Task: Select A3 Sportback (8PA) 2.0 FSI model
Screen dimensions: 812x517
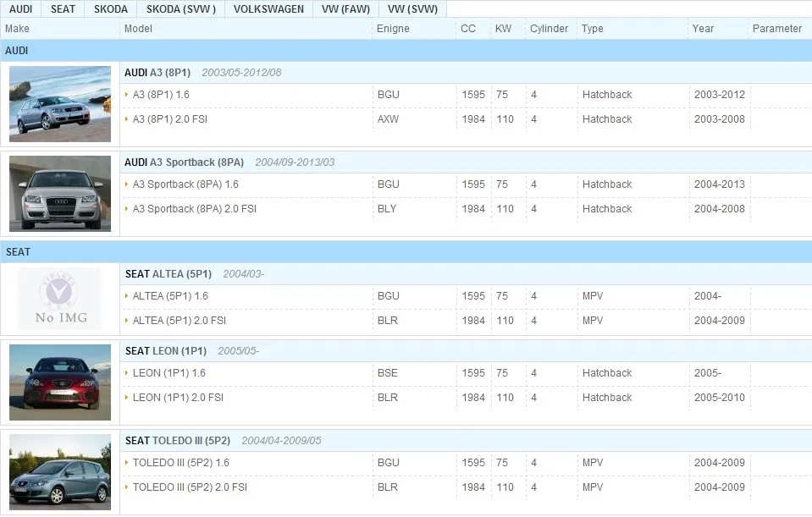Action: (194, 208)
